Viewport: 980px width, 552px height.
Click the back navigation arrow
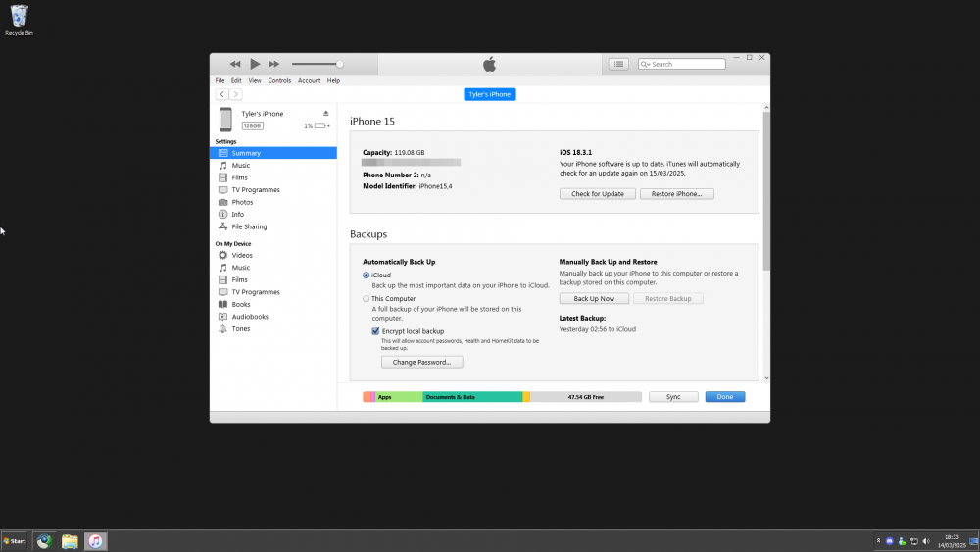click(222, 94)
